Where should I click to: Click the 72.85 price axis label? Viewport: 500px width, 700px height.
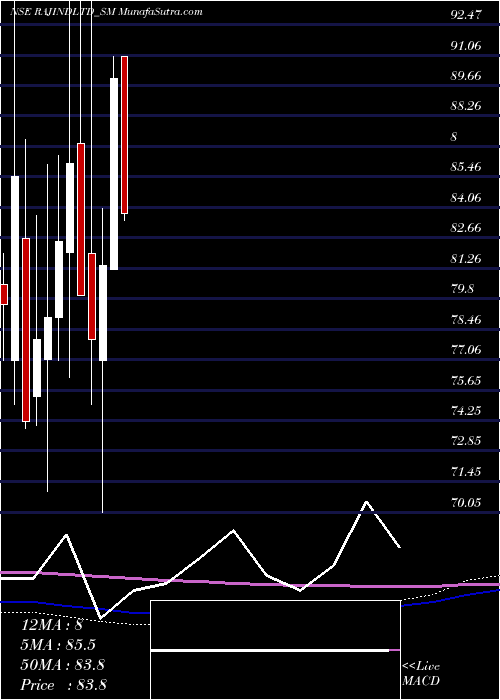[x=466, y=441]
